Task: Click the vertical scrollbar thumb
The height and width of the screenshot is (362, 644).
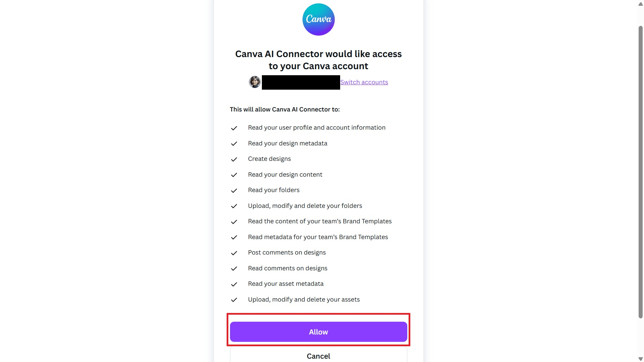Action: click(640, 171)
